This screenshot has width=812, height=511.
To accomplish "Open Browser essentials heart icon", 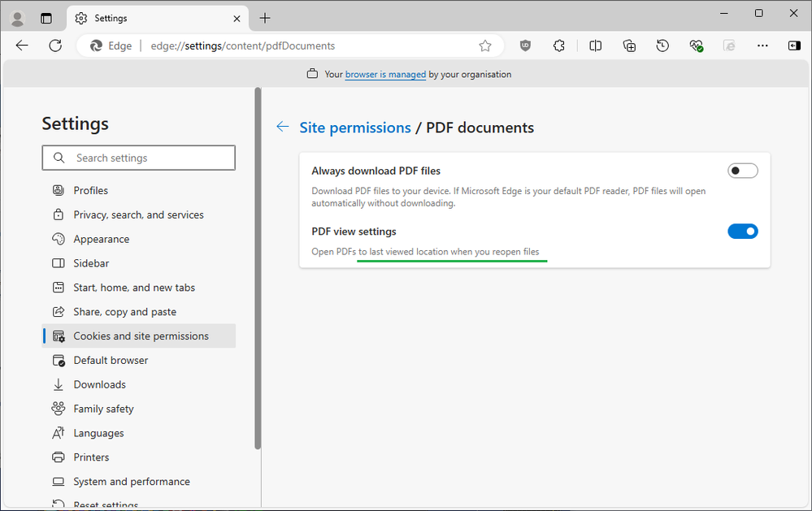I will coord(696,45).
